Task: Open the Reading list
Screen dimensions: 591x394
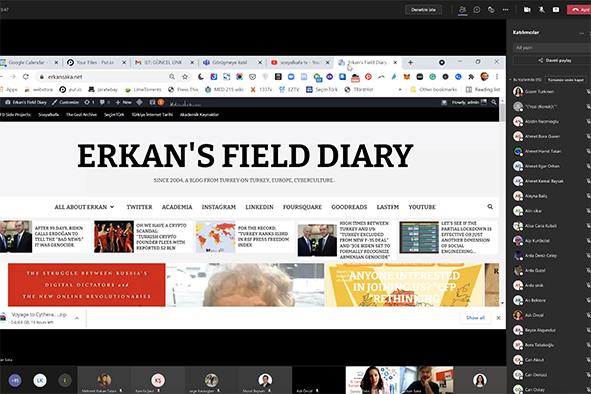Action: (482, 90)
